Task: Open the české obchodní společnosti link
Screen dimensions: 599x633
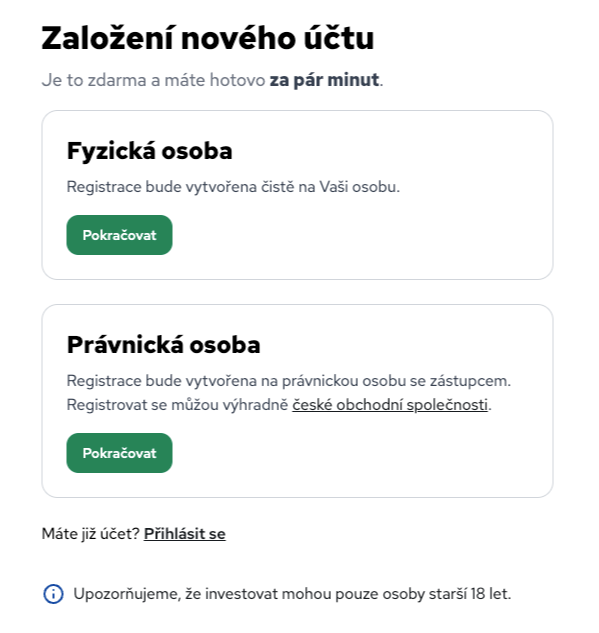Action: (x=390, y=405)
